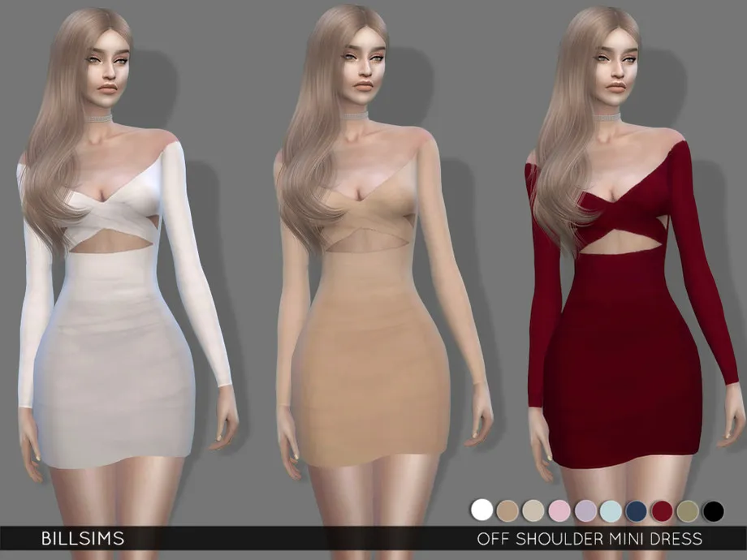Click the red dress waist cutout
Screen dimensions: 747x560
tap(623, 243)
